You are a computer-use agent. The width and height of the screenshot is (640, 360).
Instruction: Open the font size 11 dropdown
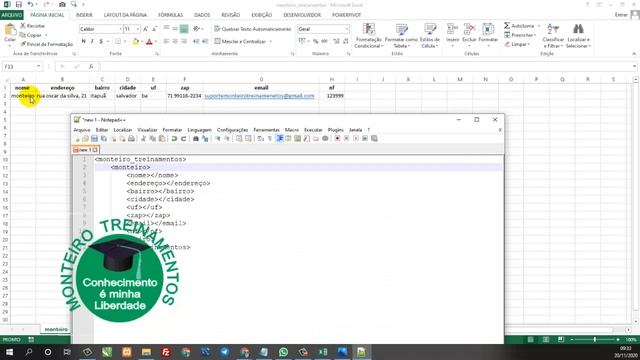tap(138, 29)
